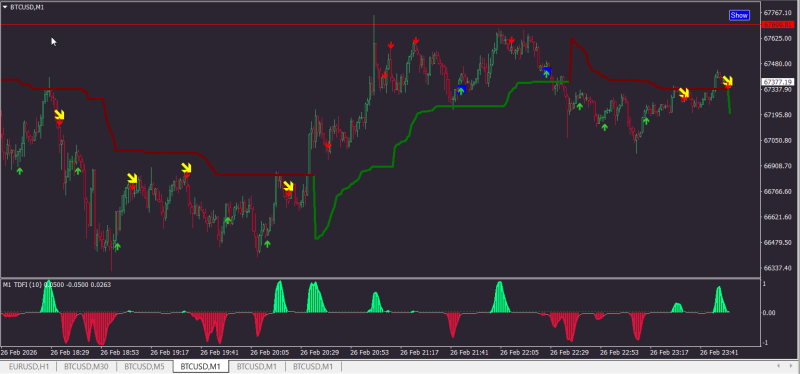Click the 26 Feb 20:05 time label

point(270,352)
